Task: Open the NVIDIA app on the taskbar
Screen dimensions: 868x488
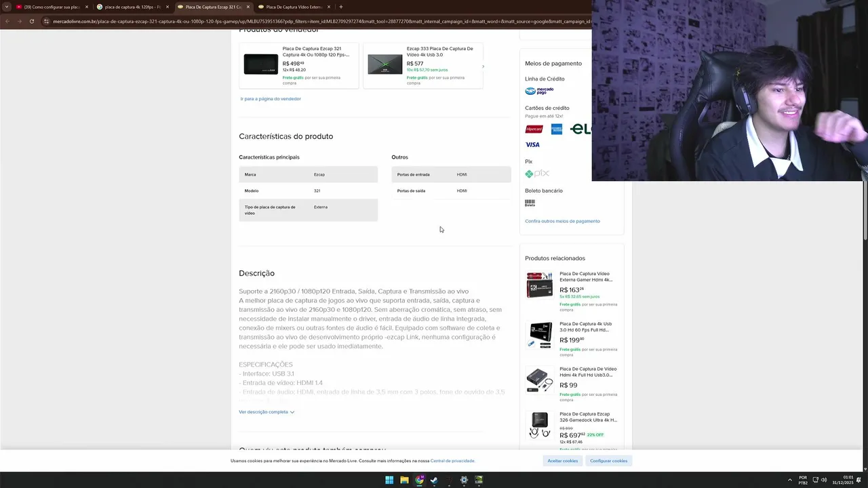Action: click(479, 480)
